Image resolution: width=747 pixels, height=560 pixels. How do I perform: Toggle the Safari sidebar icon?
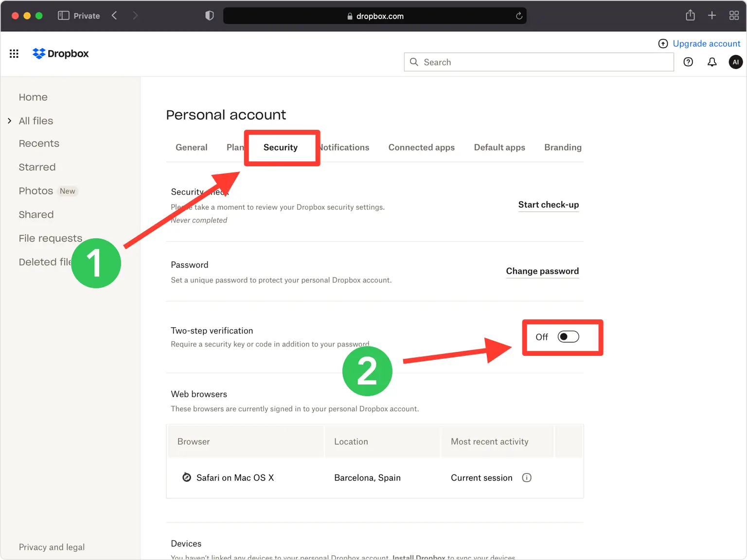63,16
